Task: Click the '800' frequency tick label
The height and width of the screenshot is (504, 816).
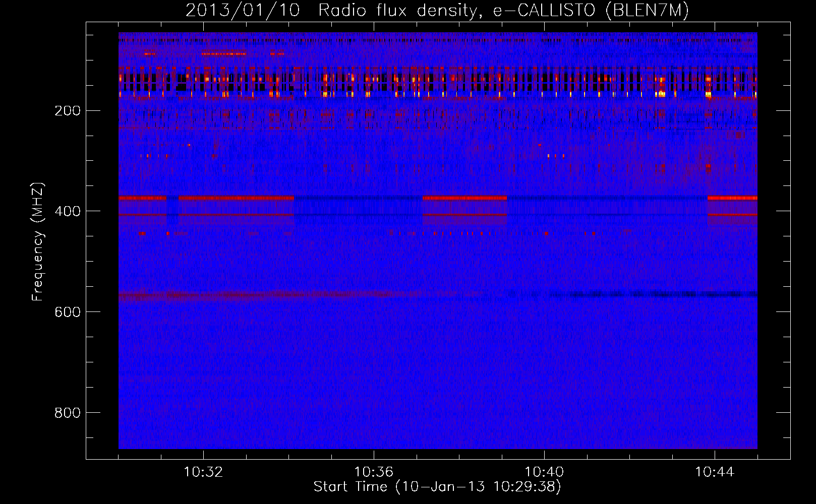Action: pos(68,413)
